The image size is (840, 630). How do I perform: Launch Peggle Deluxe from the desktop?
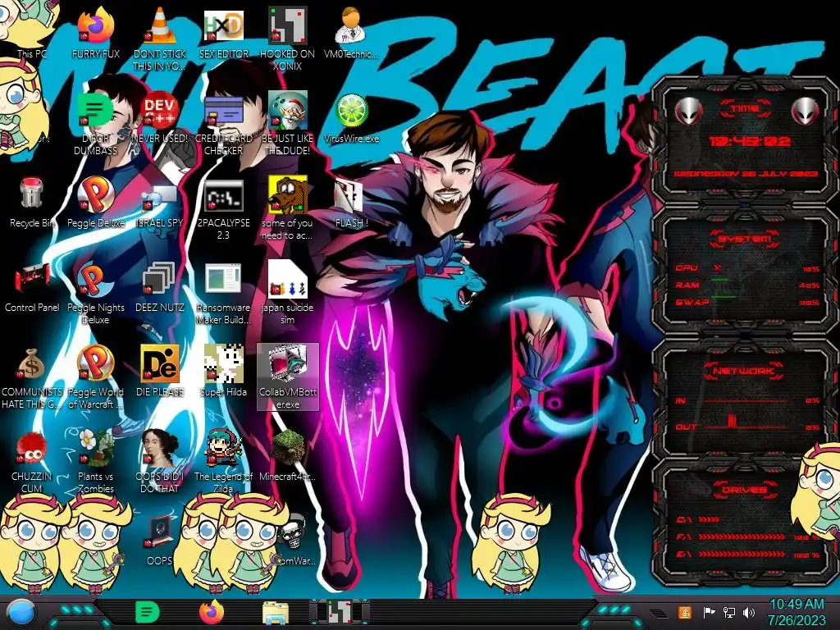point(95,203)
